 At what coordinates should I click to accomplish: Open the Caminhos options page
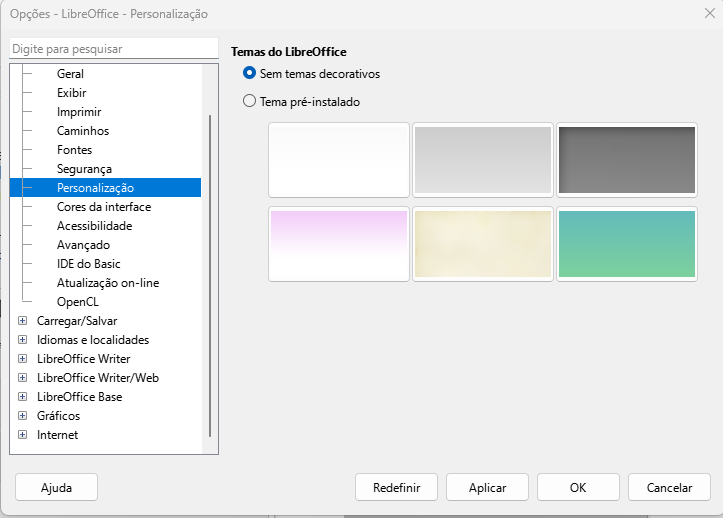83,131
